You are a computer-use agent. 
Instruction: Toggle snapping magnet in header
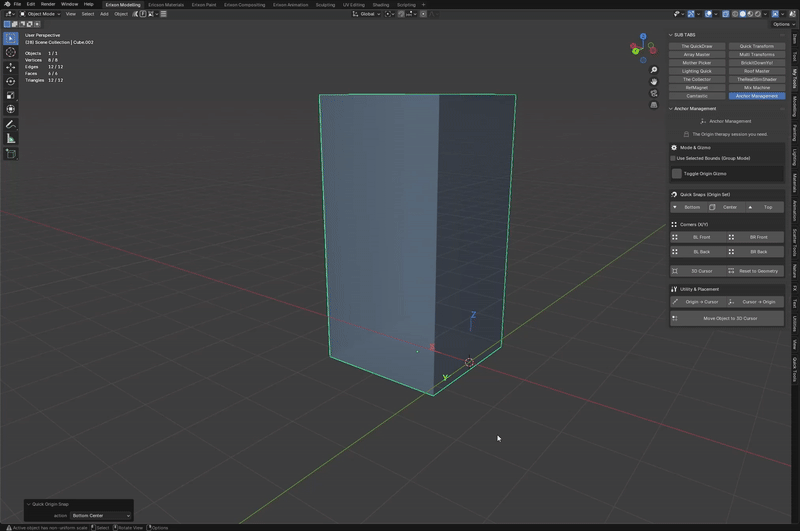[401, 14]
